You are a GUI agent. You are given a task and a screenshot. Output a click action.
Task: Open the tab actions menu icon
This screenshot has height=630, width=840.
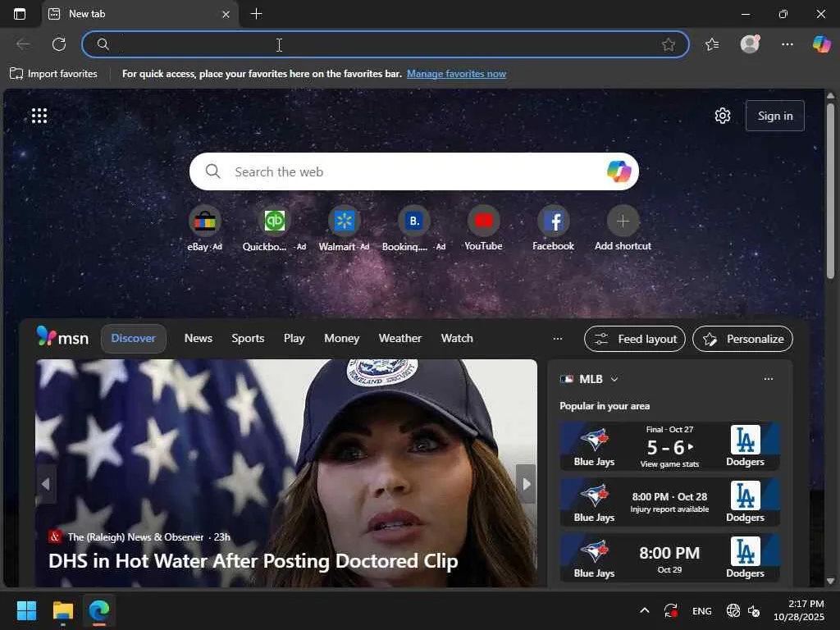click(x=20, y=14)
